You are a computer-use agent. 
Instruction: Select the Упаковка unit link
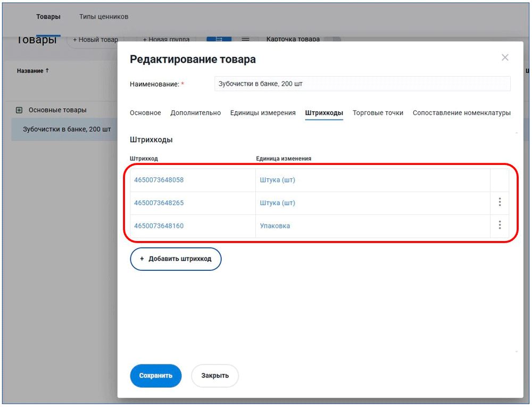coord(275,226)
